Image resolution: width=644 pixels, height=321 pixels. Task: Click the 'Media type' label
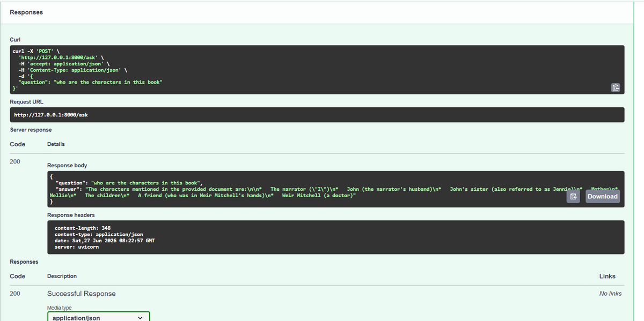(x=59, y=308)
